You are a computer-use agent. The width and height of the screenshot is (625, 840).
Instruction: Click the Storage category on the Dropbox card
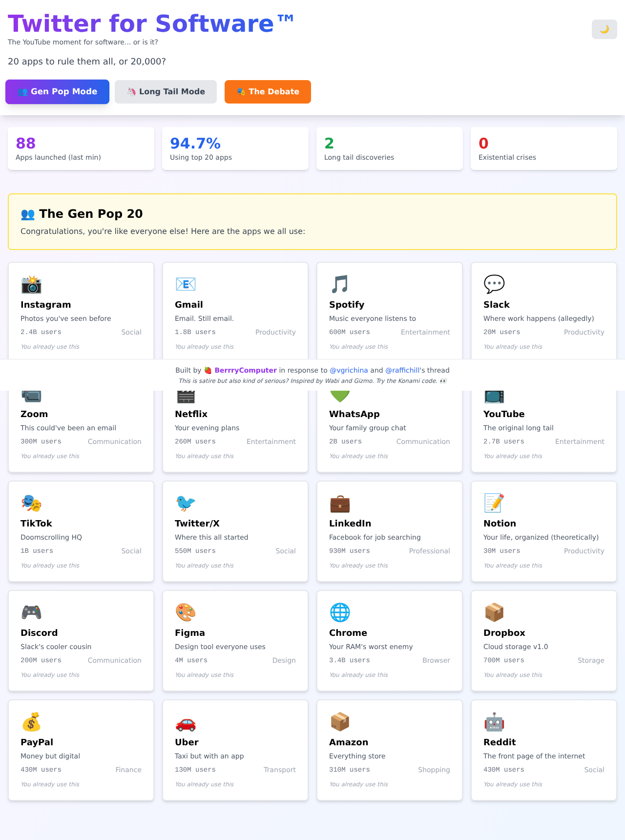tap(591, 660)
